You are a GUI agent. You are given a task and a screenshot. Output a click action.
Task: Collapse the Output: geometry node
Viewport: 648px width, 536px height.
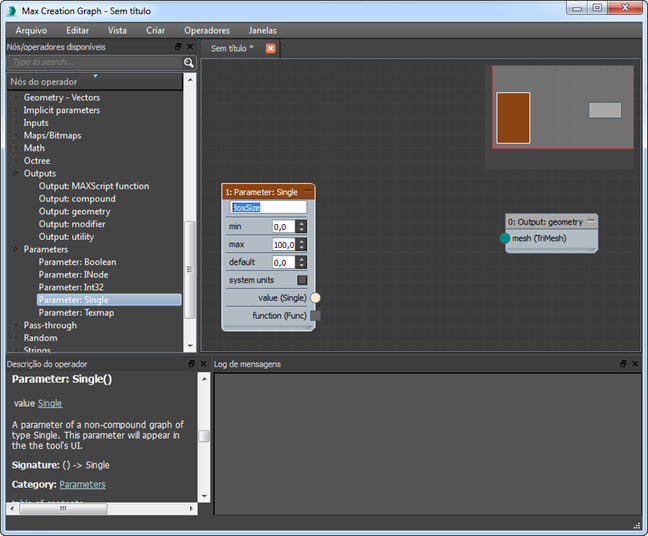tap(591, 221)
